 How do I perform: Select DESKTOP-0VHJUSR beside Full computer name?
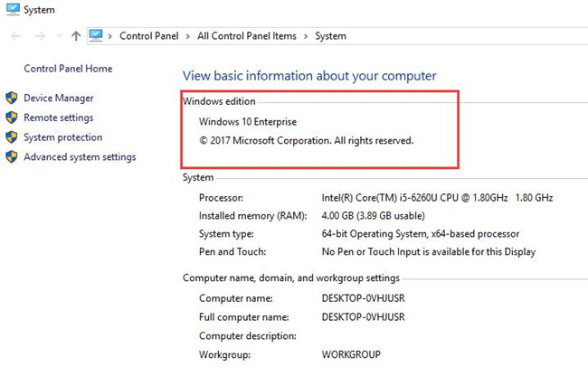pyautogui.click(x=364, y=317)
